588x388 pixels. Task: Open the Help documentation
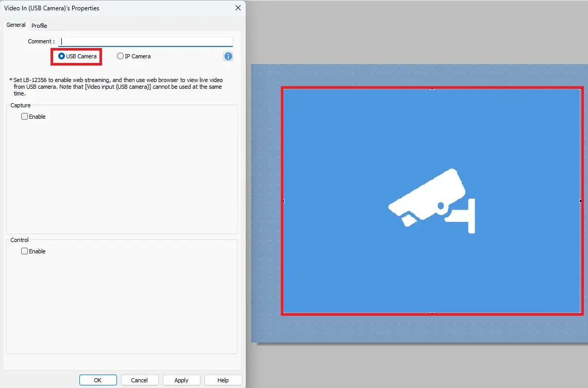pos(223,380)
